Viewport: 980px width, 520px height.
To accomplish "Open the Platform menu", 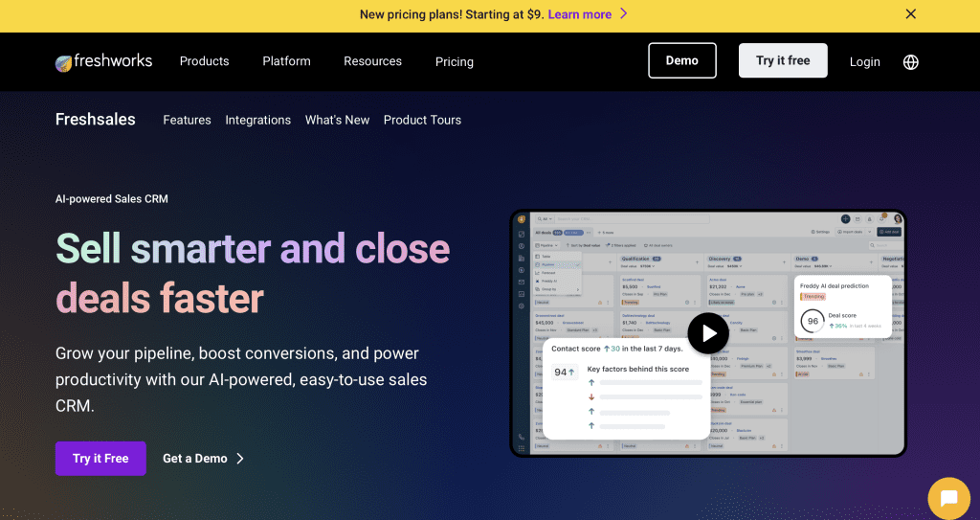I will (286, 61).
